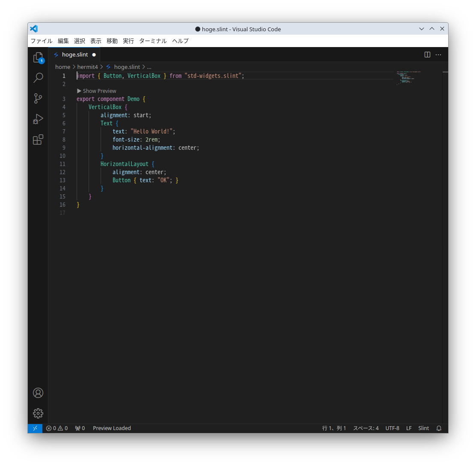Toggle the split editor layout icon

427,55
